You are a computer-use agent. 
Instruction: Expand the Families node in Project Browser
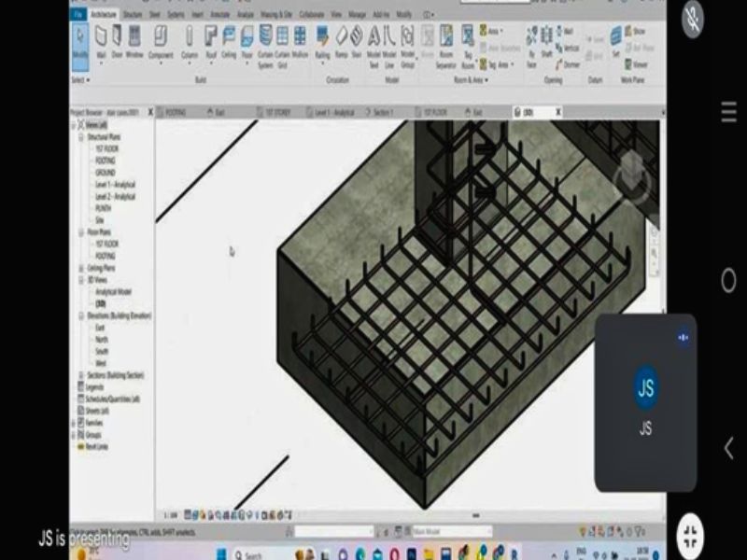pos(74,423)
